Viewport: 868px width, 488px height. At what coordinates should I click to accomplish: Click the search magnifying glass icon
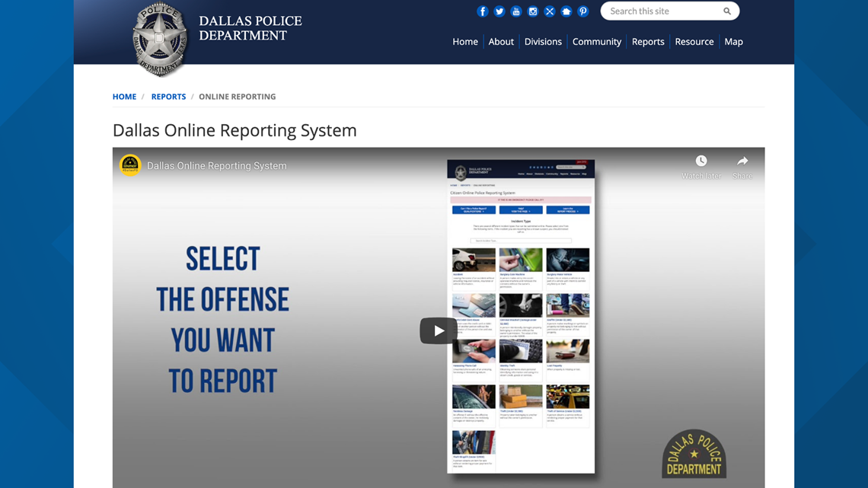[x=726, y=11]
